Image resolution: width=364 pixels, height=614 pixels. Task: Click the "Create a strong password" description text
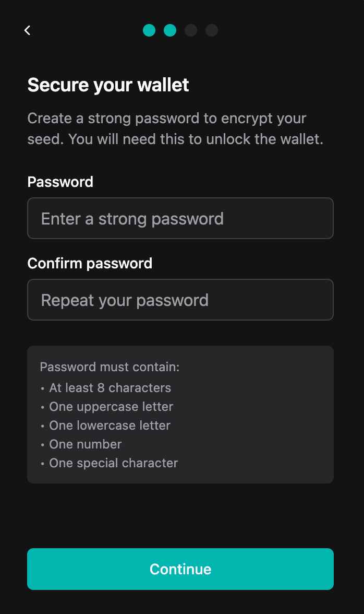[167, 119]
